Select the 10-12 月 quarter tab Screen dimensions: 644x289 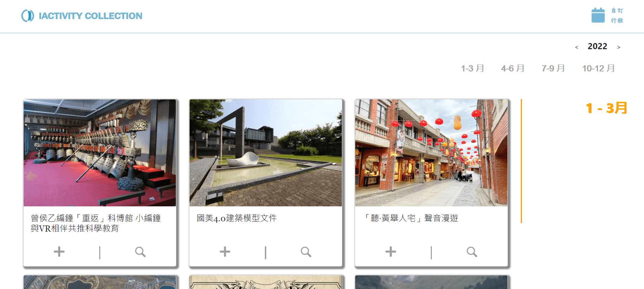coord(598,68)
